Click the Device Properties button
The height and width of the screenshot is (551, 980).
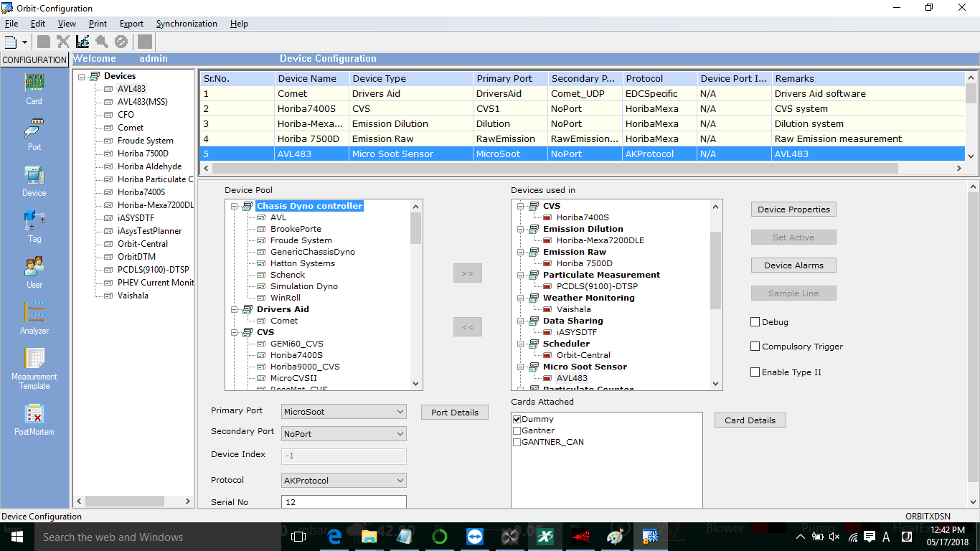tap(793, 209)
